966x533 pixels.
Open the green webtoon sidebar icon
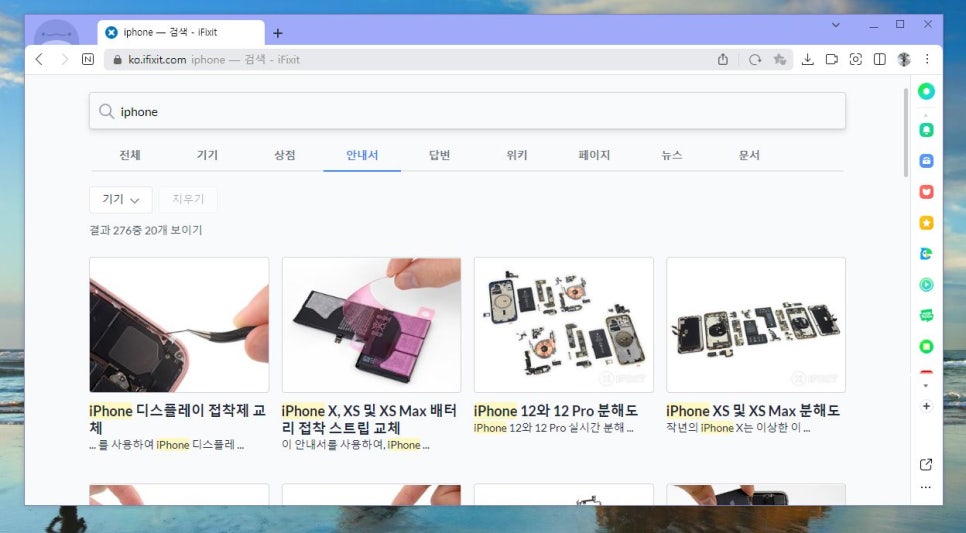(x=926, y=315)
